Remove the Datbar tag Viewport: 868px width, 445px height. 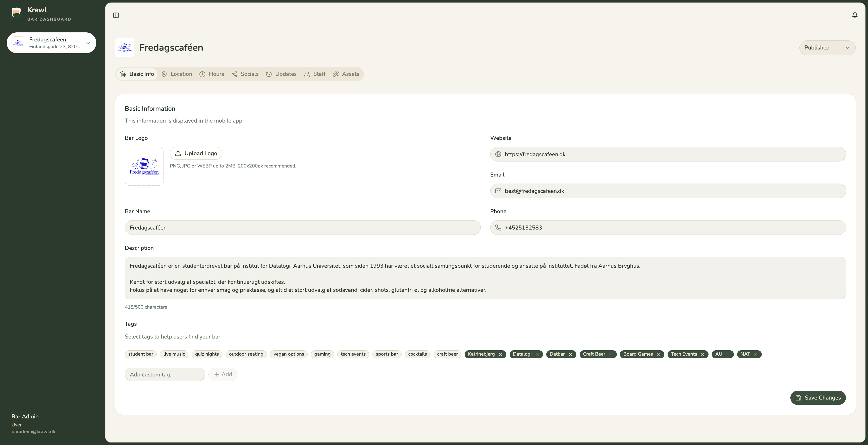click(x=570, y=354)
